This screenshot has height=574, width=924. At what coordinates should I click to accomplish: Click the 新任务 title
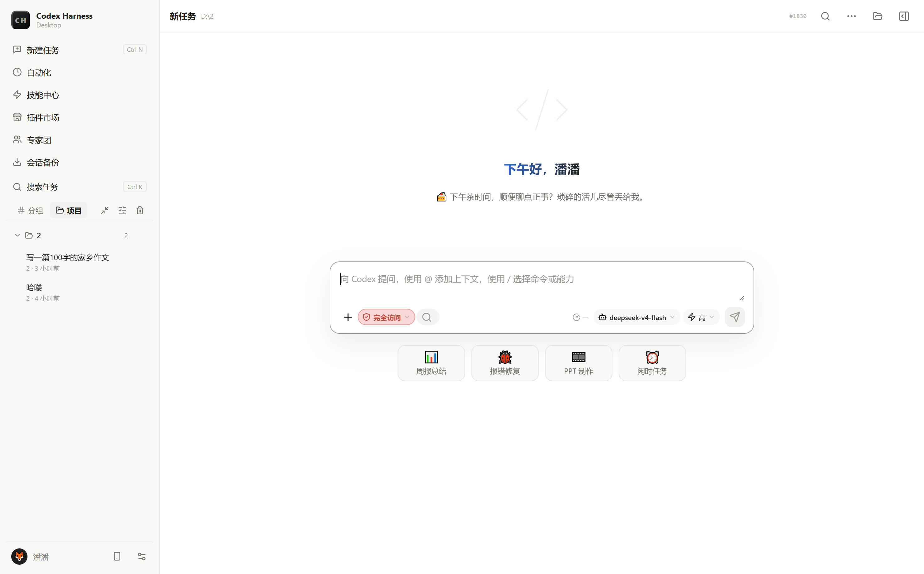coord(183,16)
